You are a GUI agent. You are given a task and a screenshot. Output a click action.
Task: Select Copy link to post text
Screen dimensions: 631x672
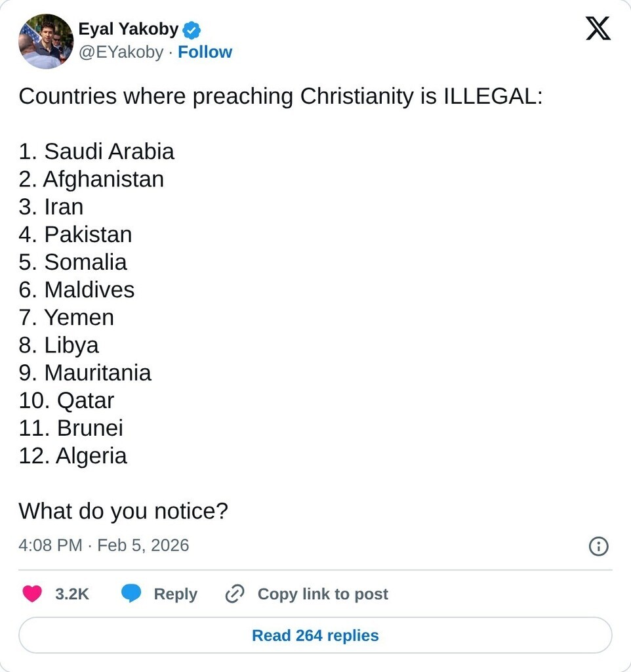(323, 594)
